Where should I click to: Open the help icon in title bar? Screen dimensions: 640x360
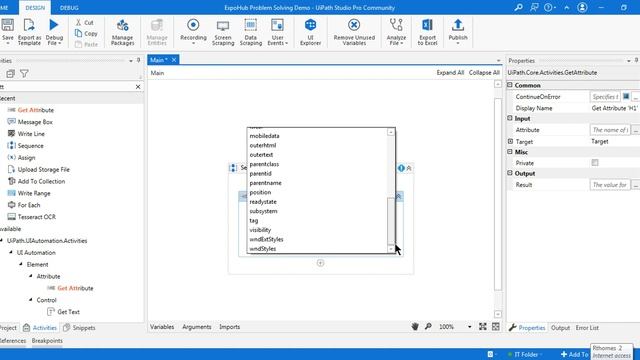click(549, 7)
